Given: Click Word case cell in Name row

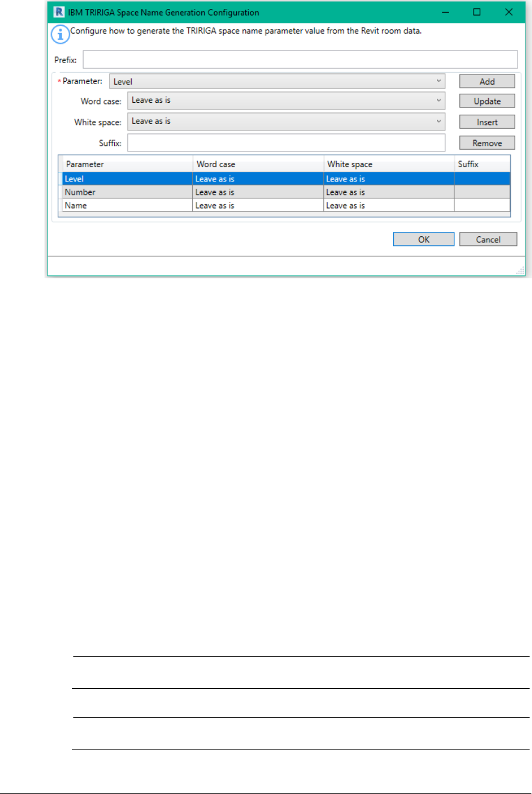Looking at the screenshot, I should pyautogui.click(x=258, y=206).
